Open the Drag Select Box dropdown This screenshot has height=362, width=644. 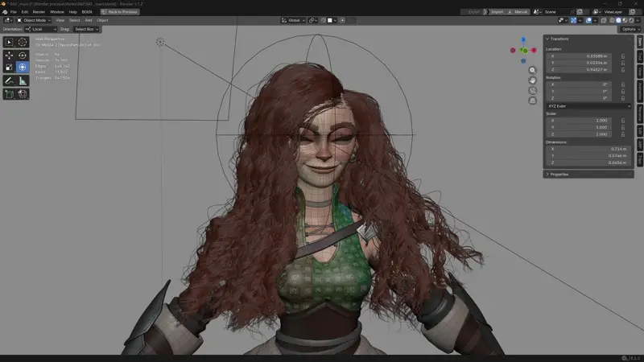[86, 29]
